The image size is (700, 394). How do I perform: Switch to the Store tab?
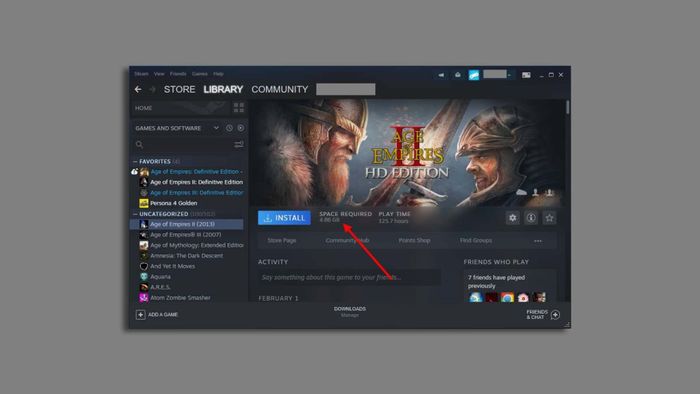click(x=179, y=89)
